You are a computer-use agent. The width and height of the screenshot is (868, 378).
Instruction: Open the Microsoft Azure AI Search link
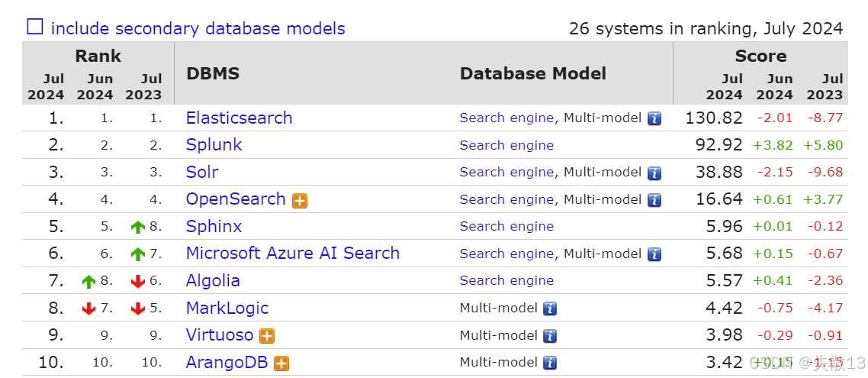(x=293, y=254)
